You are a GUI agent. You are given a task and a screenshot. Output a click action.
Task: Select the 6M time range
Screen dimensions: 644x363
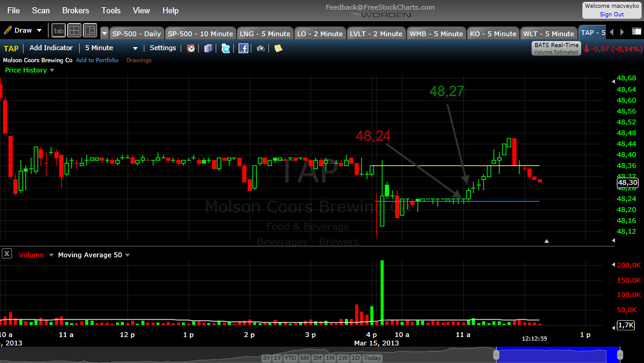304,358
